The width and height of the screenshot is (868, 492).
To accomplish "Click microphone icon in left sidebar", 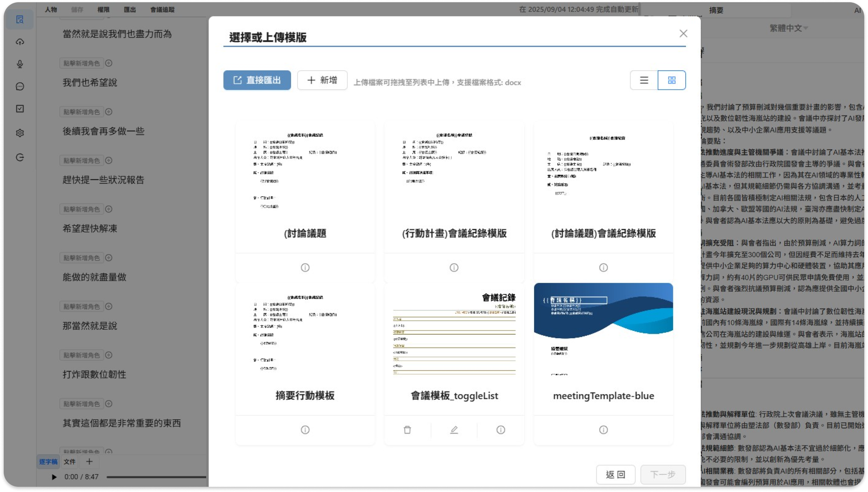I will tap(20, 64).
